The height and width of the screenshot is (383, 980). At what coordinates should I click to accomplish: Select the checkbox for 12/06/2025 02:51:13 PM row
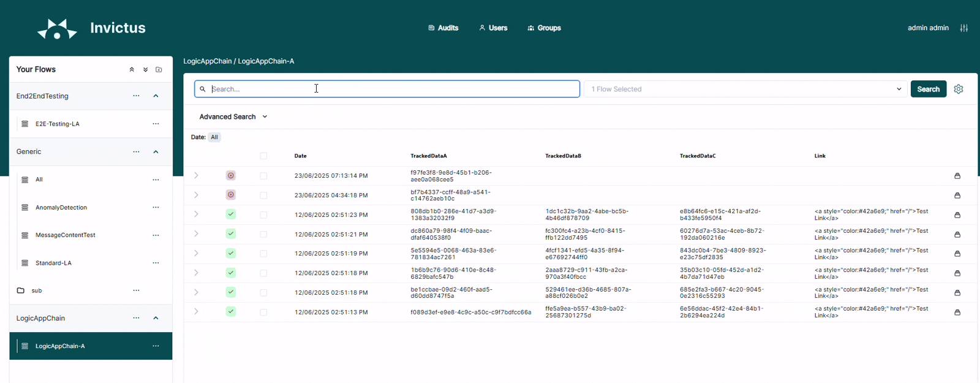263,313
